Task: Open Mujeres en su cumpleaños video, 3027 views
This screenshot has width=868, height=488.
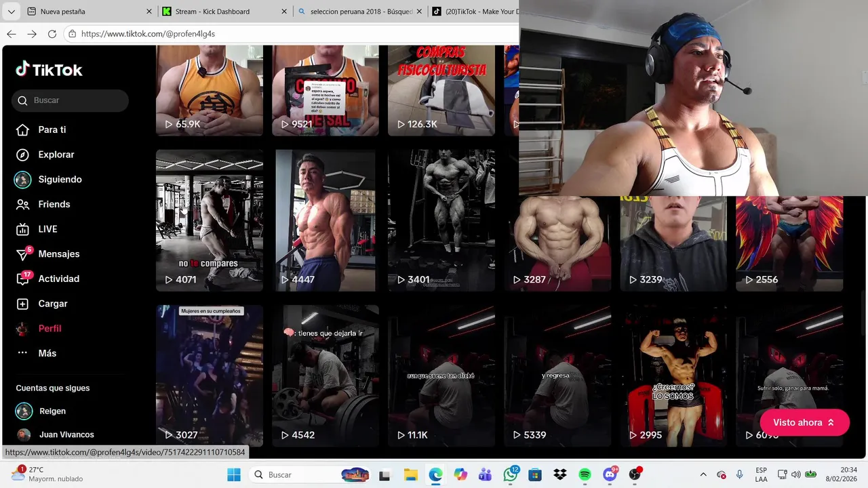Action: tap(210, 375)
